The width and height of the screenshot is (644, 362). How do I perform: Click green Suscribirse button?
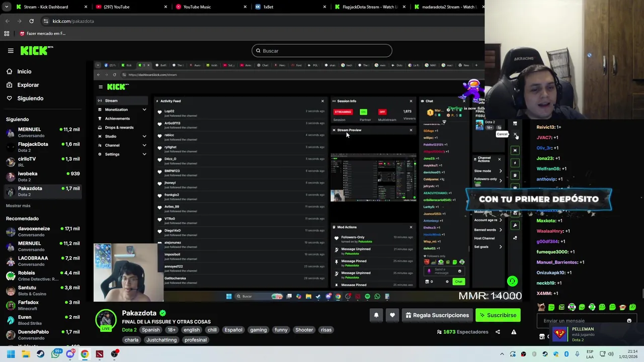tap(498, 315)
